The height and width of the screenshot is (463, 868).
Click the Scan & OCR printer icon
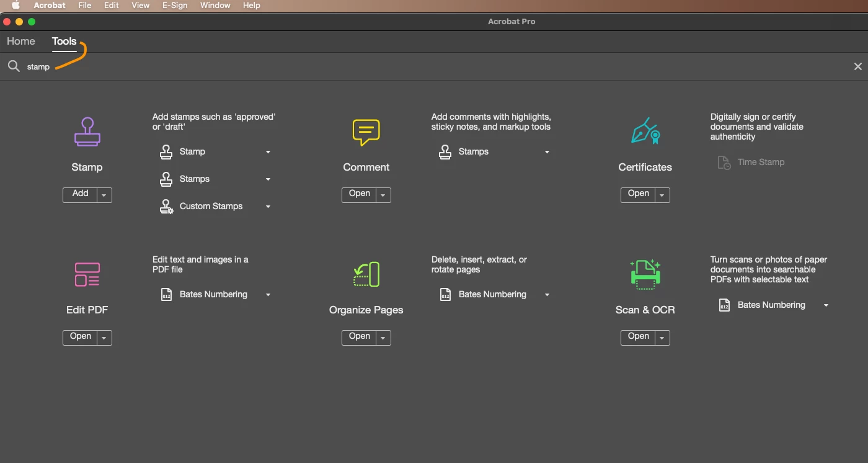pyautogui.click(x=645, y=274)
